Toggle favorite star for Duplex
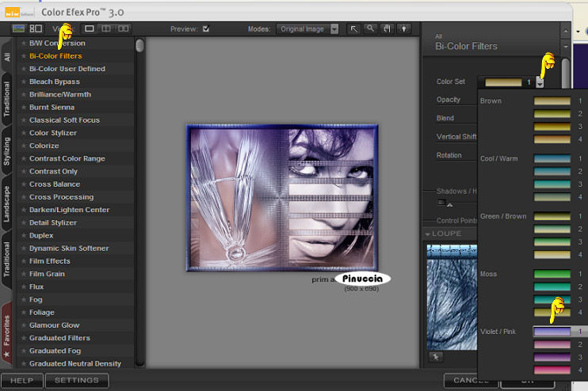 tap(24, 236)
